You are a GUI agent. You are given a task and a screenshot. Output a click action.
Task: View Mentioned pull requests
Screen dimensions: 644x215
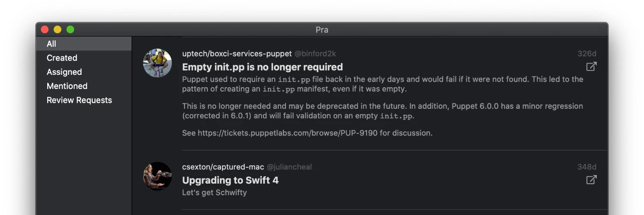[x=67, y=86]
